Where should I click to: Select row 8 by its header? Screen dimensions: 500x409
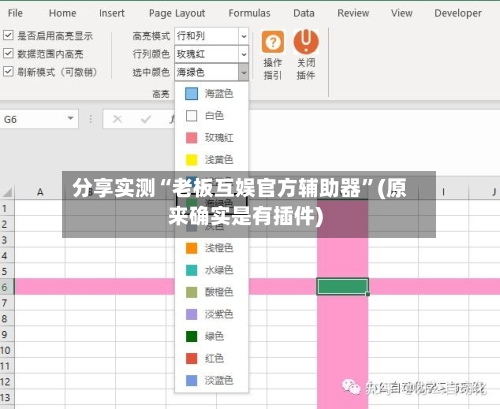pos(7,318)
